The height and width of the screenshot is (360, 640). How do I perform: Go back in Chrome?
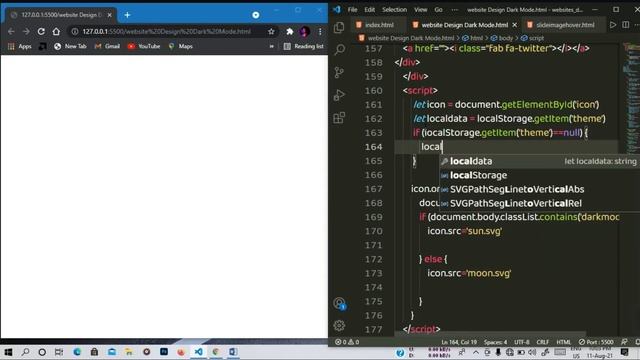click(11, 31)
